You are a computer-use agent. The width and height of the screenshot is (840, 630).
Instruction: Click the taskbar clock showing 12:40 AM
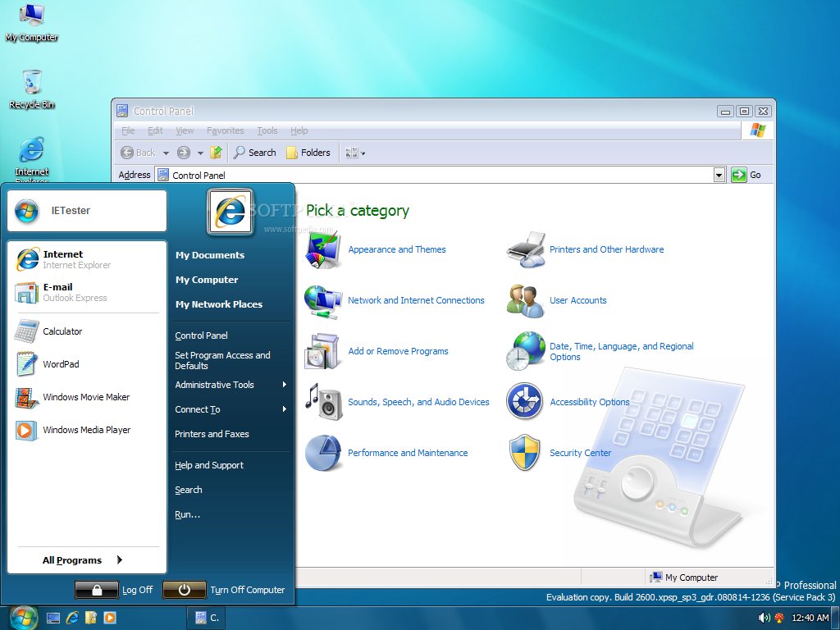(810, 619)
